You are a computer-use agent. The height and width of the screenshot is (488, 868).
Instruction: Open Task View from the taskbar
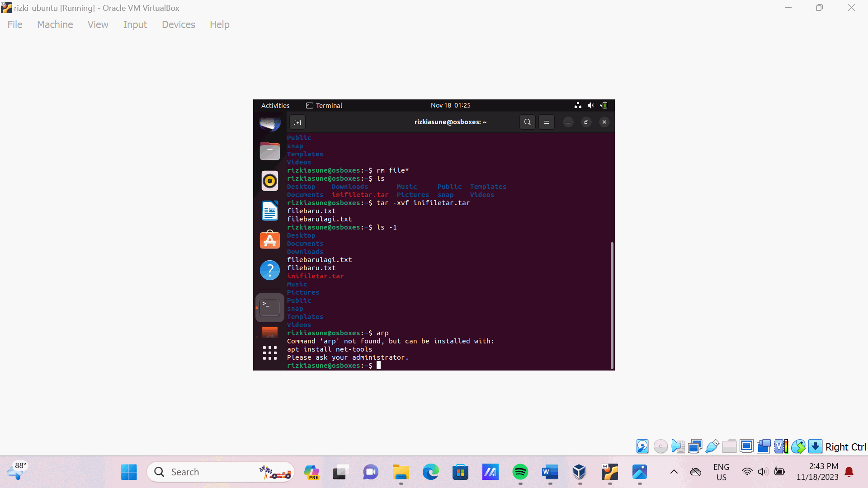coord(341,472)
